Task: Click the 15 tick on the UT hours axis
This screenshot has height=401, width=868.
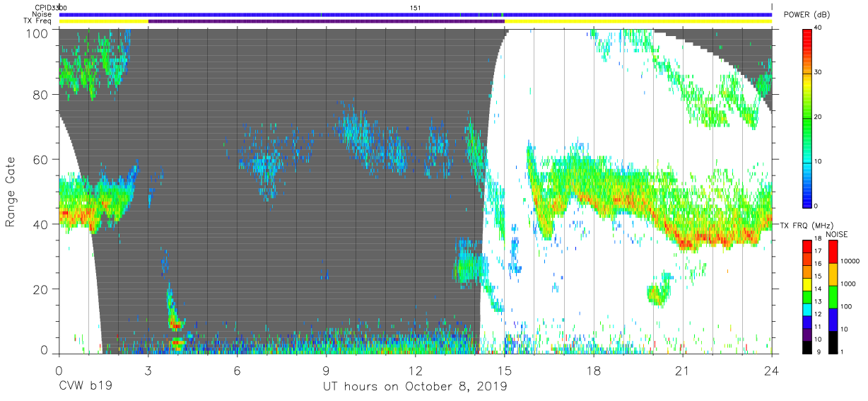Action: [504, 370]
